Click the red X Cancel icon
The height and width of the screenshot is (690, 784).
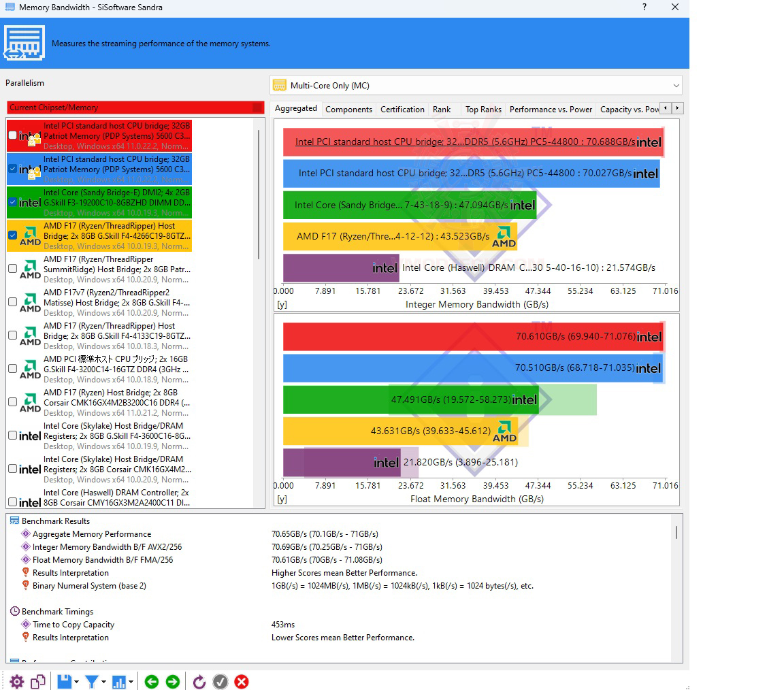(x=242, y=682)
